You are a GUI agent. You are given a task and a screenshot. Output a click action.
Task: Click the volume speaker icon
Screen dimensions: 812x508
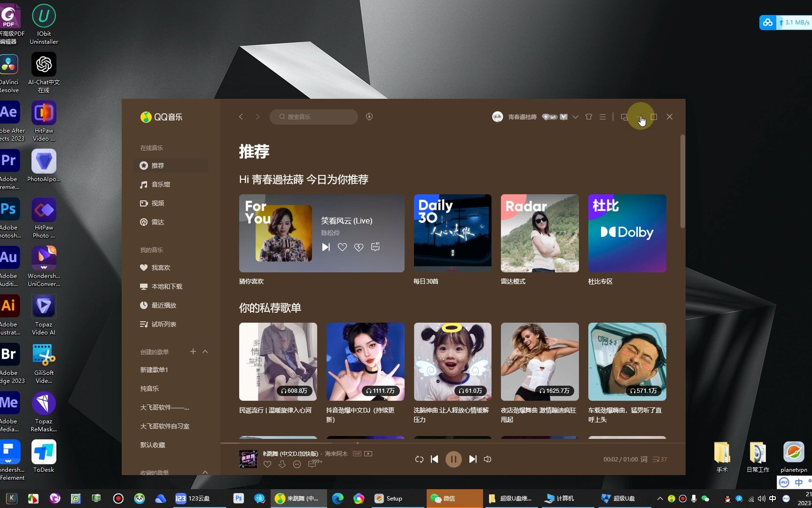488,459
